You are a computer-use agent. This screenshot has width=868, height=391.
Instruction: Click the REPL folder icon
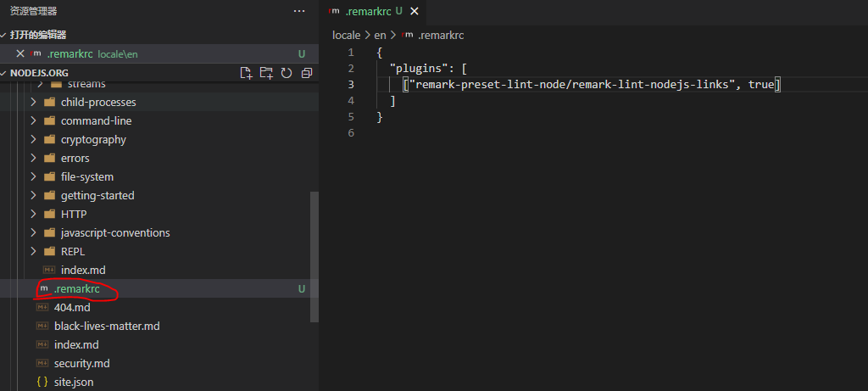49,251
